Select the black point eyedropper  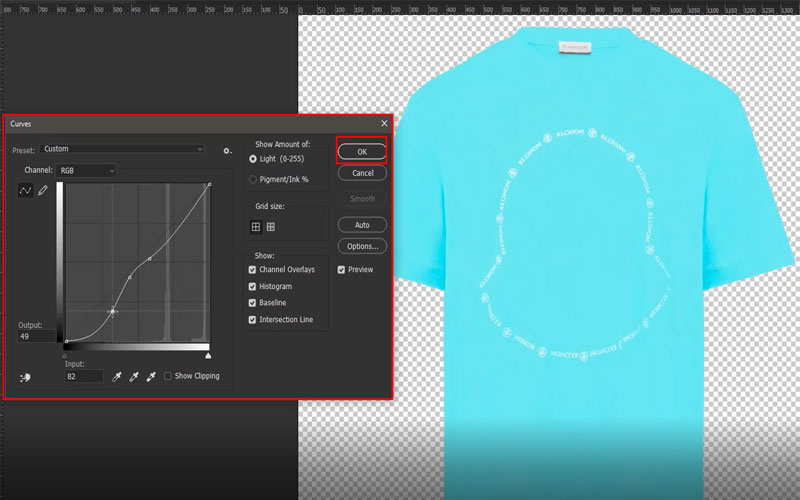pyautogui.click(x=117, y=377)
